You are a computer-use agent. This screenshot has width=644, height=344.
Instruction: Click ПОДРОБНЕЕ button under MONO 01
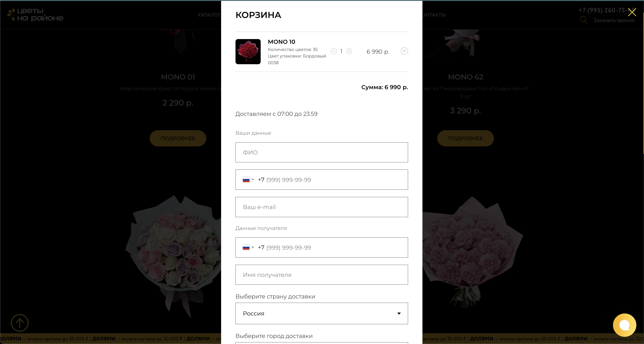(178, 138)
